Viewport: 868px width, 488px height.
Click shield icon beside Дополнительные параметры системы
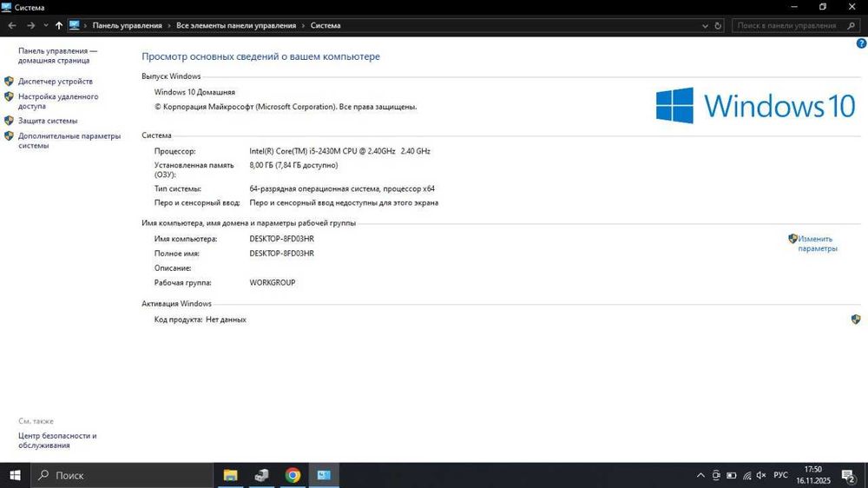(9, 136)
